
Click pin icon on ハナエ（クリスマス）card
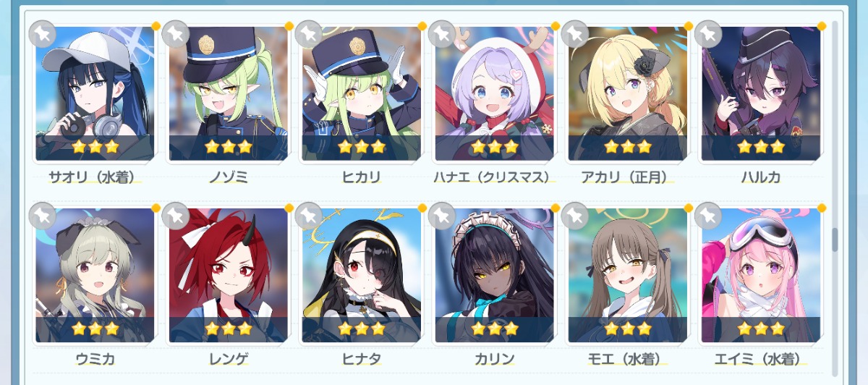coord(442,33)
